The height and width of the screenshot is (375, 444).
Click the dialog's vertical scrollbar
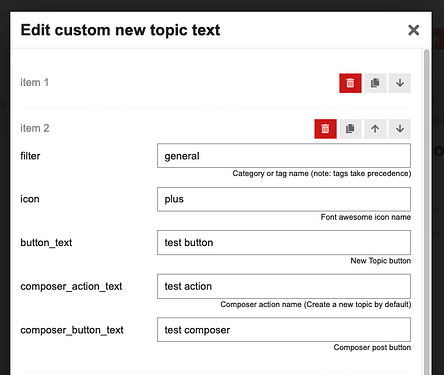426,212
